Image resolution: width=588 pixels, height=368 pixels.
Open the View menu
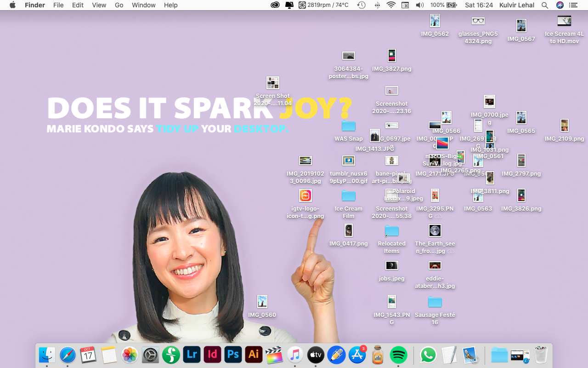click(x=99, y=5)
